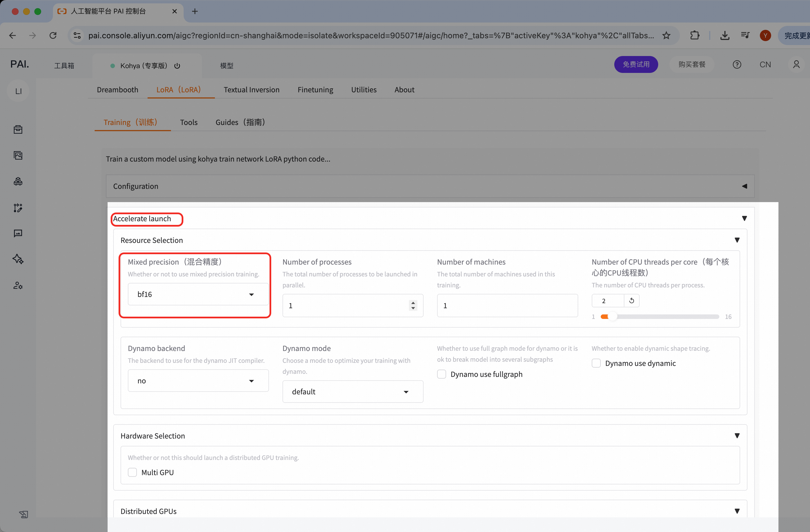Enable the Multi GPU checkbox

(x=132, y=473)
